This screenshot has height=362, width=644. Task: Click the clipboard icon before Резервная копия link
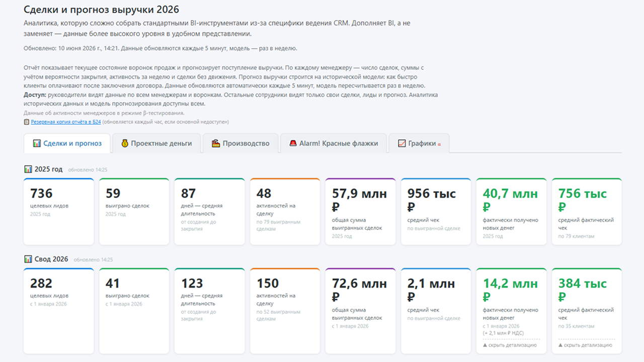point(27,122)
